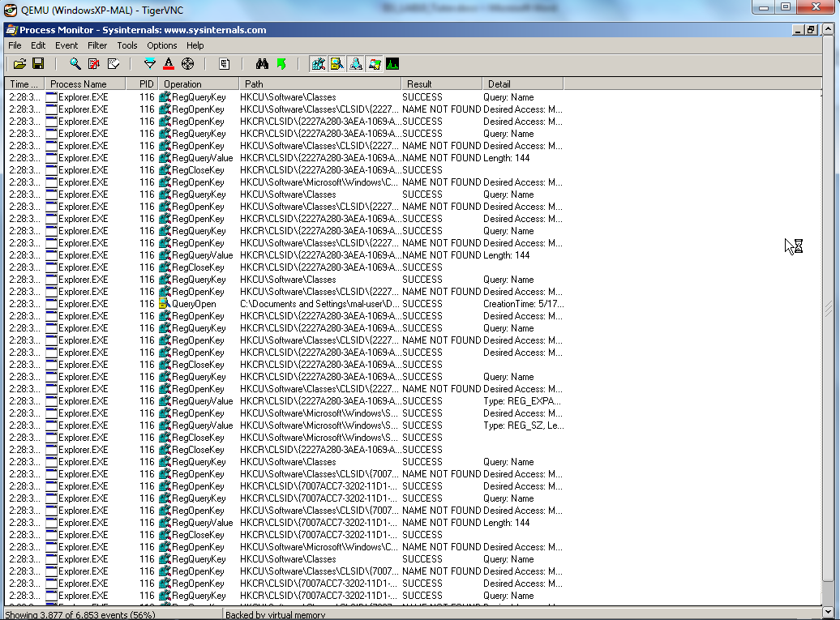Open the Edit menu
Screen dimensions: 840x620
point(38,45)
